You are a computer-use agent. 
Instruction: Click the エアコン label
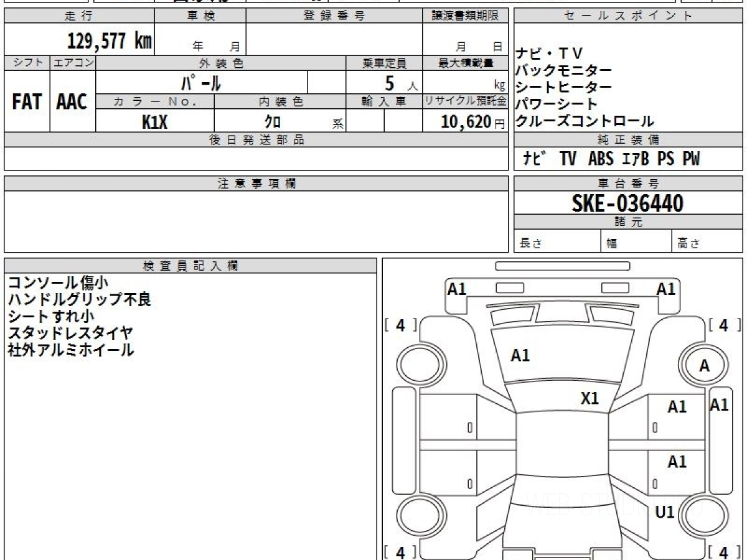tap(73, 63)
